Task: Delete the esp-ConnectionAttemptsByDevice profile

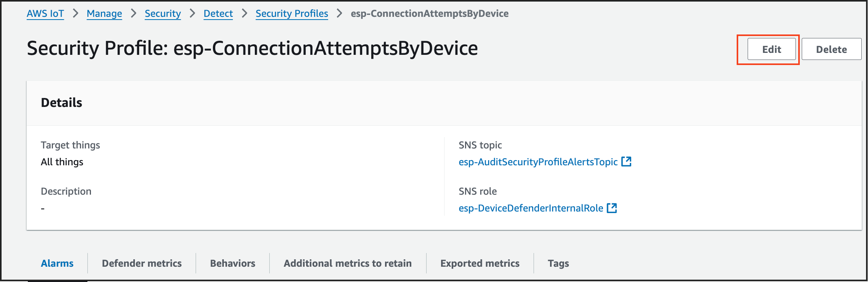Action: tap(831, 49)
